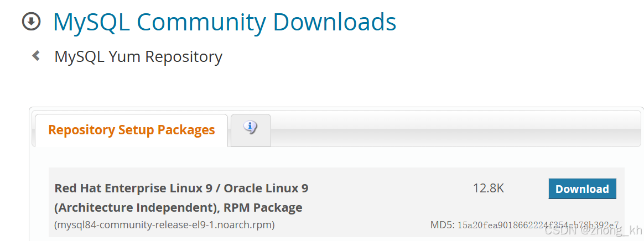The image size is (644, 241).
Task: Open the information speech-bubble tab
Action: [251, 130]
